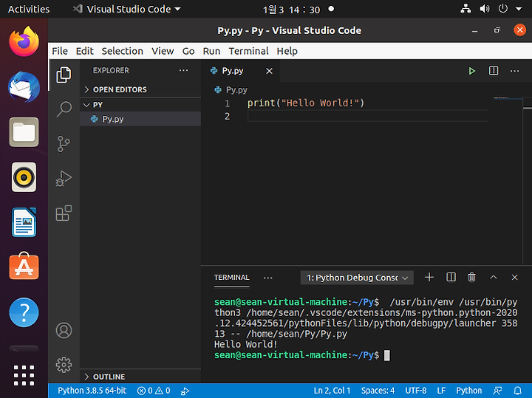This screenshot has width=532, height=398.
Task: Open Activities overview
Action: click(x=29, y=9)
